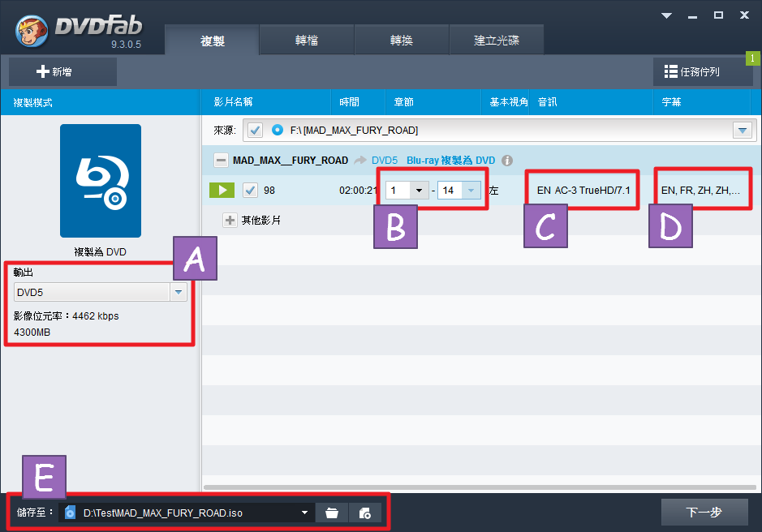This screenshot has height=532, width=762.
Task: Open the DVD5 output size dropdown
Action: (x=178, y=292)
